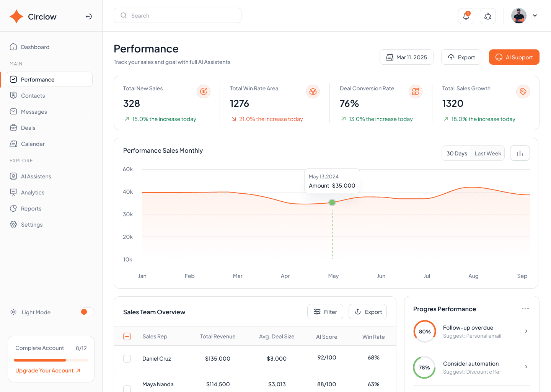551x392 pixels.
Task: Click the Total Sales Growth tag icon
Action: pyautogui.click(x=523, y=91)
